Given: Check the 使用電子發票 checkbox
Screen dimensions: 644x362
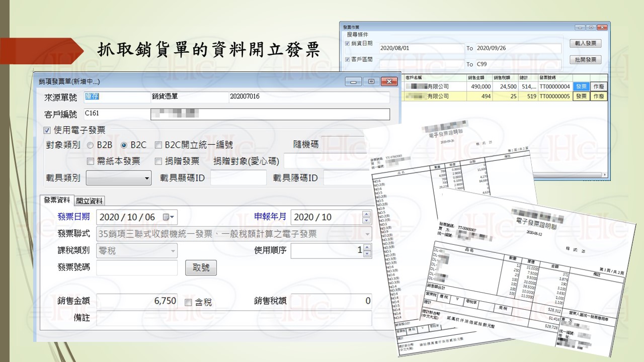Looking at the screenshot, I should (x=47, y=131).
